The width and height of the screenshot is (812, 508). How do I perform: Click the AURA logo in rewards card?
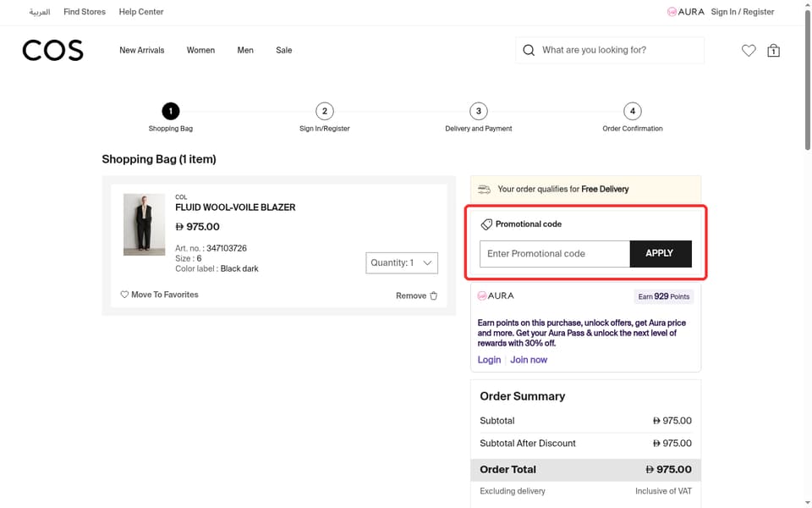(x=496, y=296)
